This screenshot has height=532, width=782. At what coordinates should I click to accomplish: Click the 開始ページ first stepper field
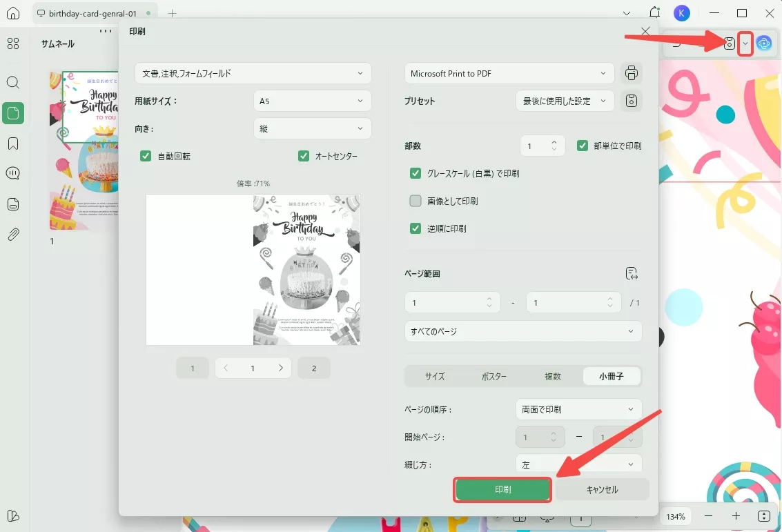[540, 437]
